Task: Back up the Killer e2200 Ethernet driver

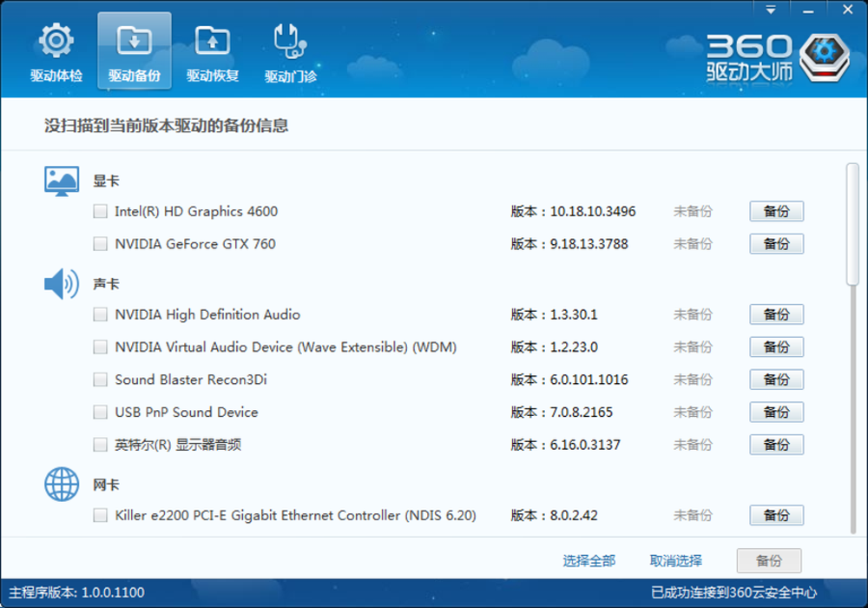Action: [x=776, y=516]
